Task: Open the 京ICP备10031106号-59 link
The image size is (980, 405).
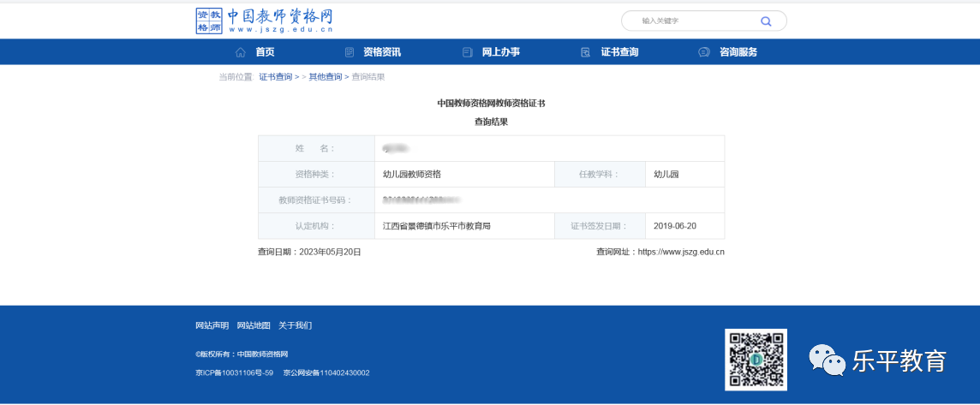Action: click(x=235, y=373)
